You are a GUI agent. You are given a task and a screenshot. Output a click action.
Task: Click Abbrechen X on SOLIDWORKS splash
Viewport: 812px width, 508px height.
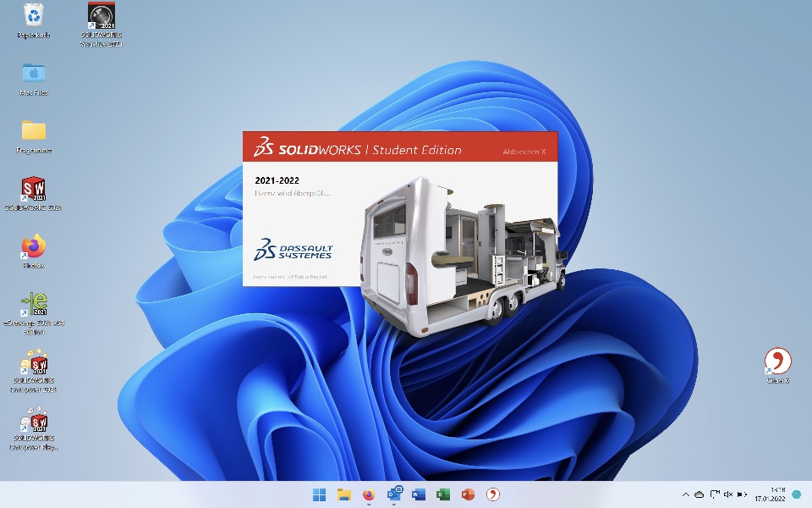coord(524,152)
